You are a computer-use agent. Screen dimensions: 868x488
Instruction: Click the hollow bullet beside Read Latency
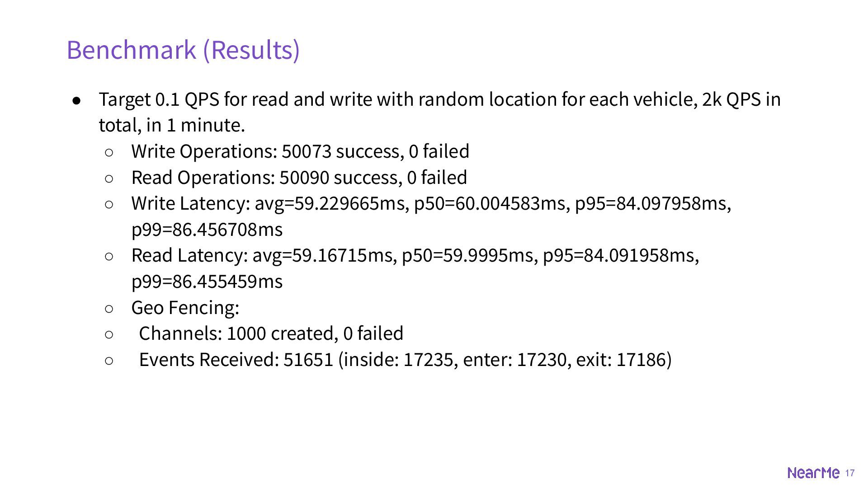(x=109, y=256)
